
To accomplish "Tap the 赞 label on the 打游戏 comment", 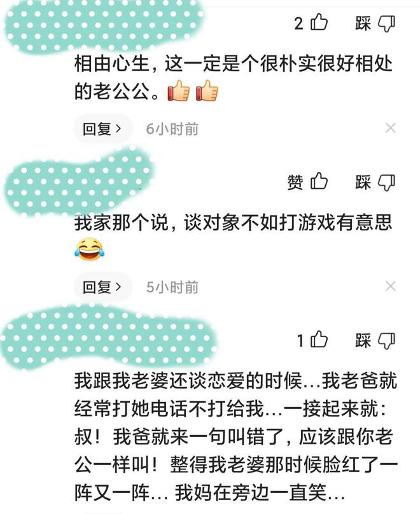I will [295, 182].
